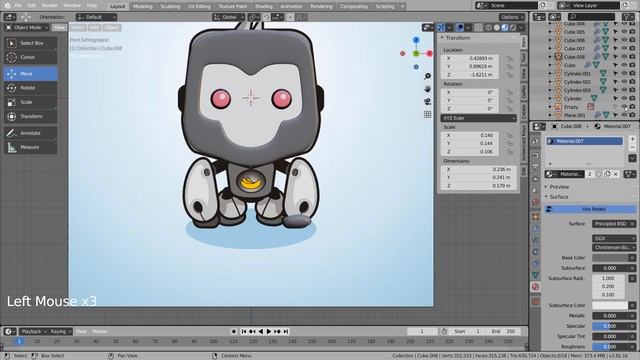Adjust the Specular slider
Viewport: 640px width, 360px height.
tap(610, 326)
